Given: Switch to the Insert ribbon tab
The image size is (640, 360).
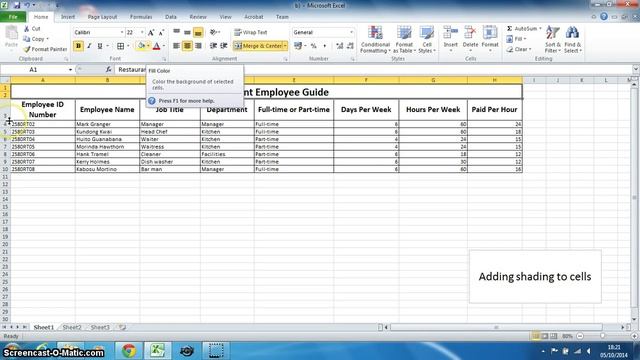Looking at the screenshot, I should click(68, 17).
